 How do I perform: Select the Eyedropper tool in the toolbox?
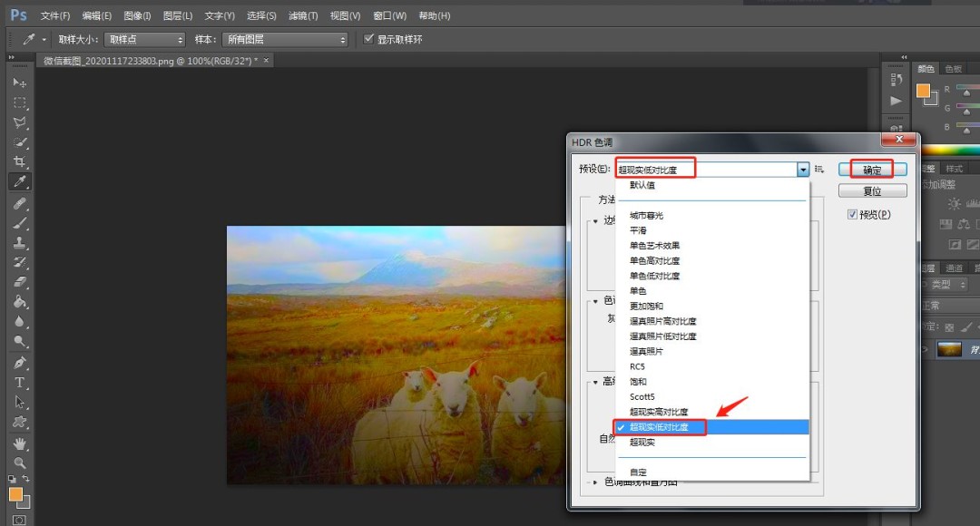click(x=19, y=181)
